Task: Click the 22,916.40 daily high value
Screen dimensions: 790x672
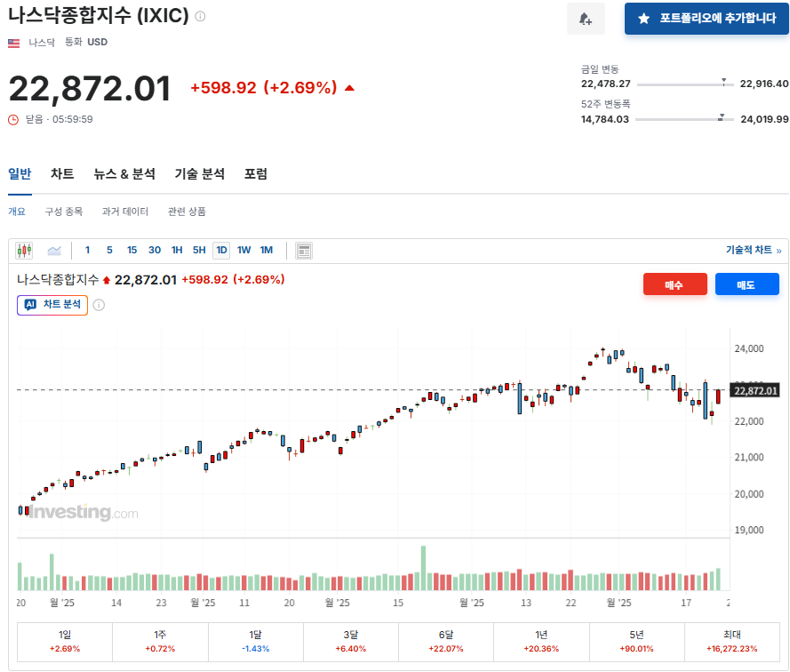Action: click(x=764, y=84)
